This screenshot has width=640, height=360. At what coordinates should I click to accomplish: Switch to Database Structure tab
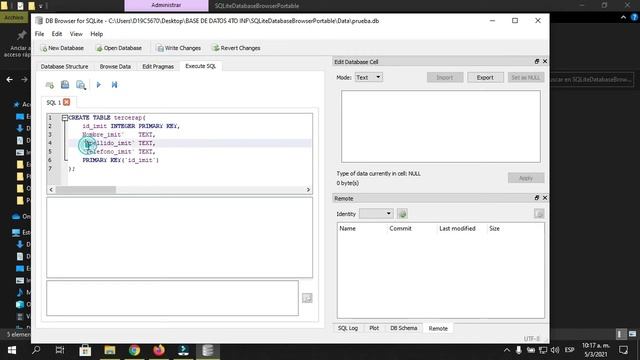[x=64, y=67]
